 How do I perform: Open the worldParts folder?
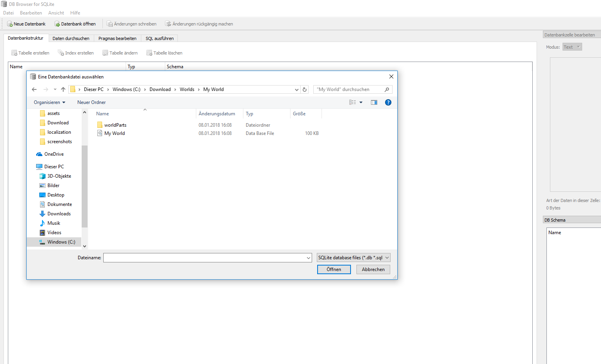click(x=115, y=125)
